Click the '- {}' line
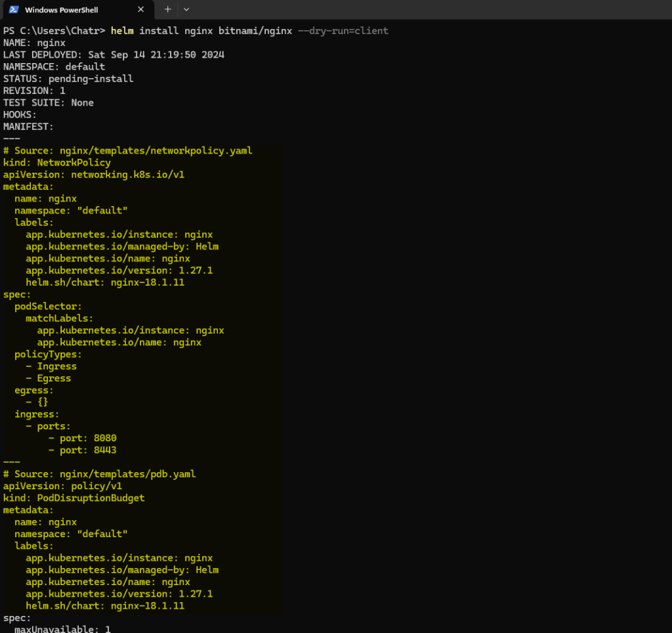 pos(37,403)
